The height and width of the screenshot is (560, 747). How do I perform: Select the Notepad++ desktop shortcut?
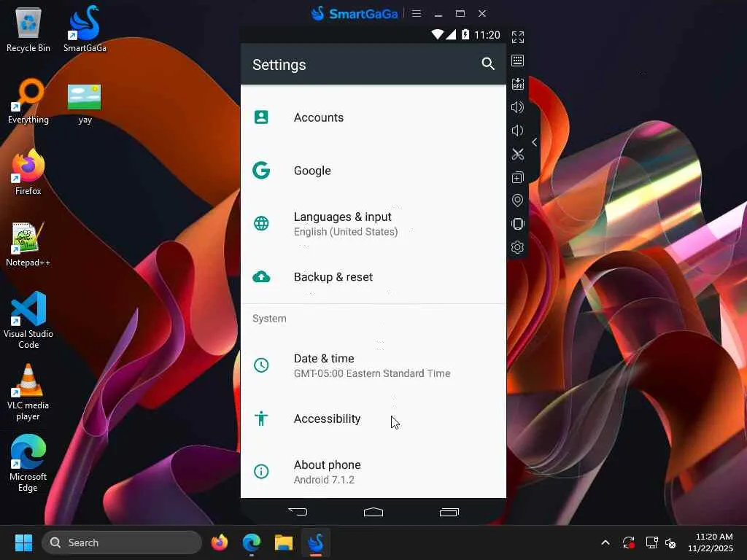tap(28, 244)
